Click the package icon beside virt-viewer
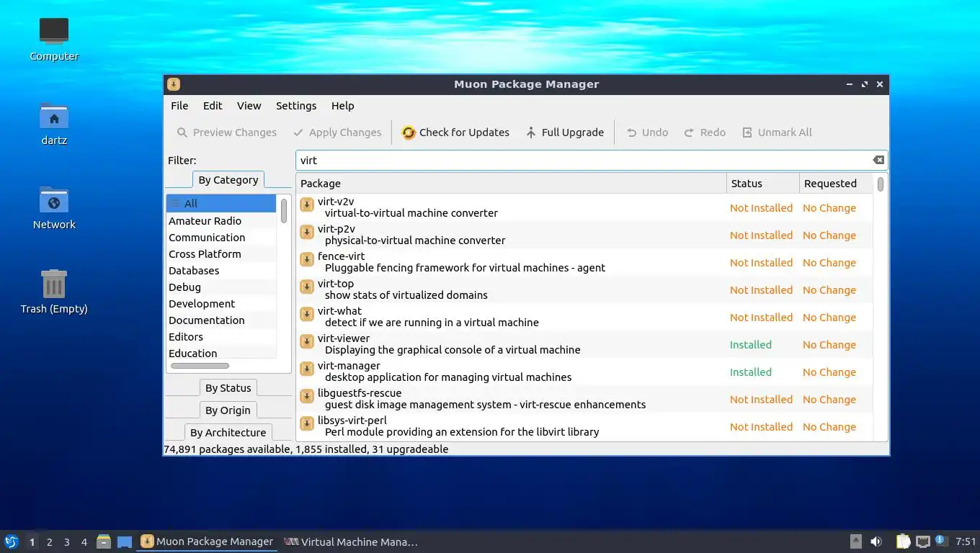This screenshot has height=553, width=980. [x=307, y=341]
